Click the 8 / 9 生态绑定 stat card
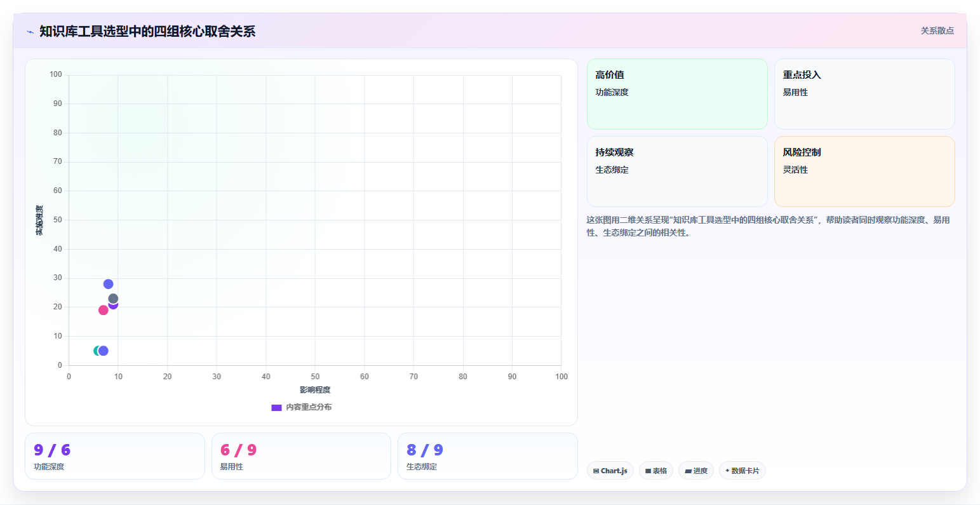 pyautogui.click(x=488, y=456)
